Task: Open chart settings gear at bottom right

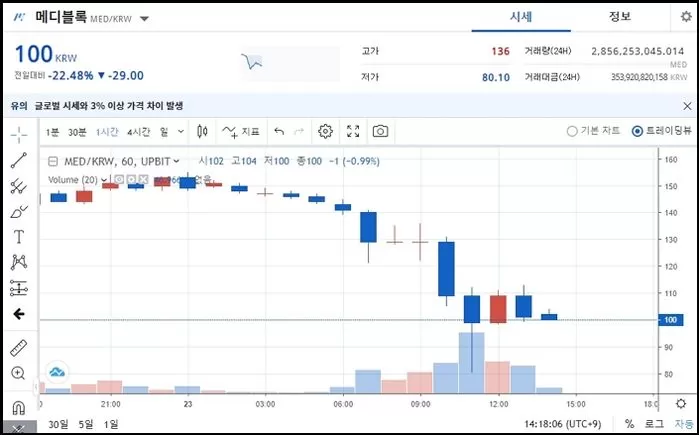Action: point(681,404)
